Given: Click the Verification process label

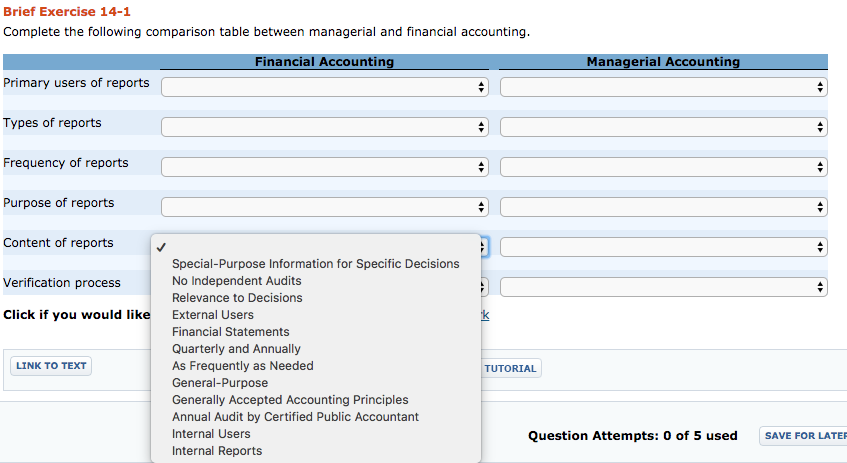Looking at the screenshot, I should pos(62,283).
